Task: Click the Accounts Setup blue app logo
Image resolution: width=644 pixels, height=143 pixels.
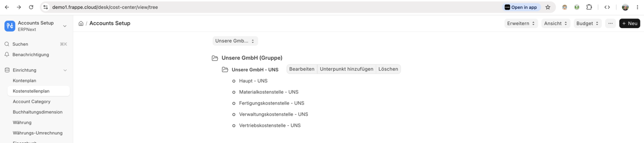Action: [x=10, y=26]
